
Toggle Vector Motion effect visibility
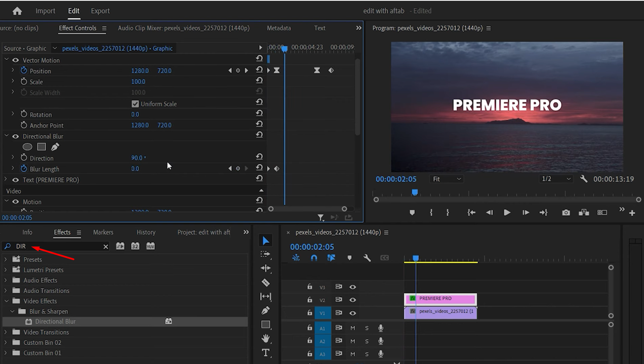tap(16, 60)
